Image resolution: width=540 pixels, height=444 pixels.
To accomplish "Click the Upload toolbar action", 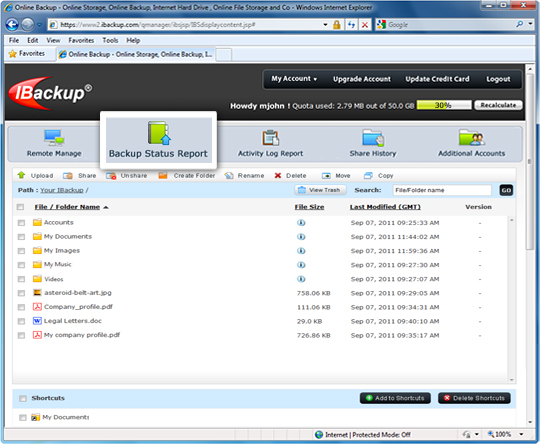I will click(35, 175).
